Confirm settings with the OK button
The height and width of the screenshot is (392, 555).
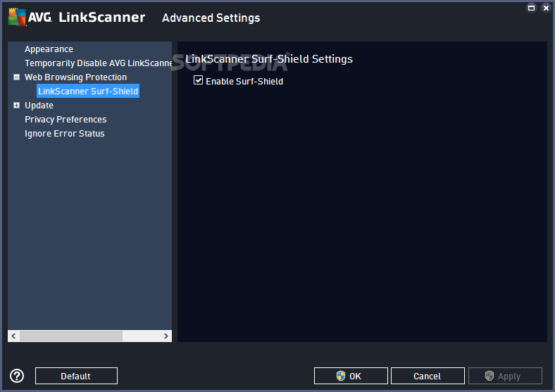click(351, 376)
